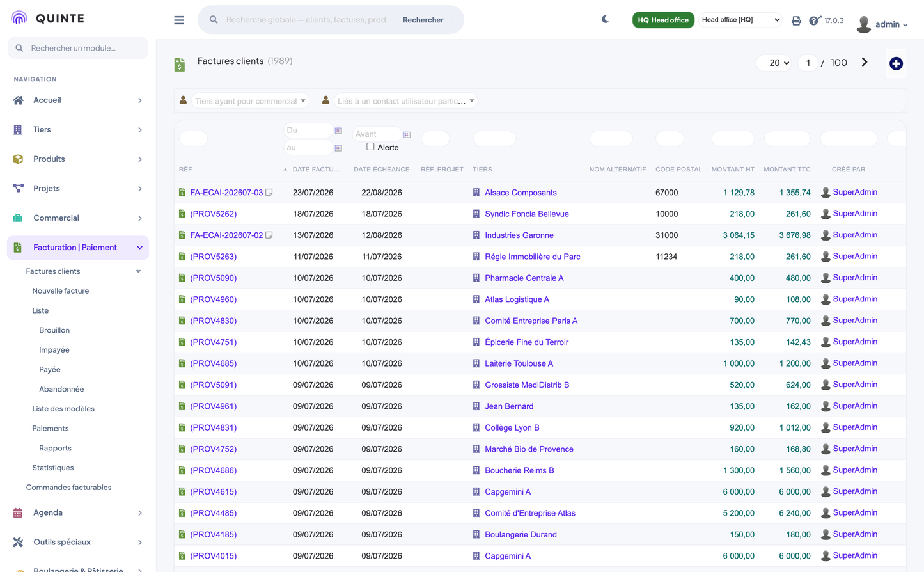This screenshot has height=572, width=924.
Task: Click user icon beside SuperAdmin in Industries Garonne row
Action: click(826, 235)
